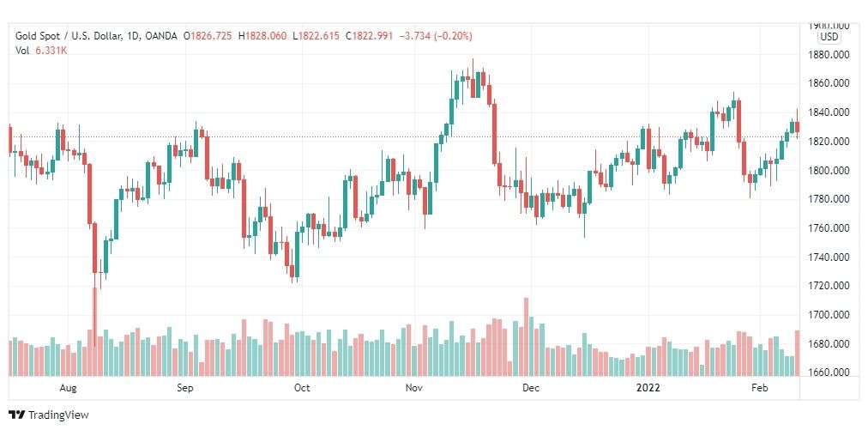The height and width of the screenshot is (430, 868).
Task: Click the November peak candlestick near 1877
Action: 473,79
